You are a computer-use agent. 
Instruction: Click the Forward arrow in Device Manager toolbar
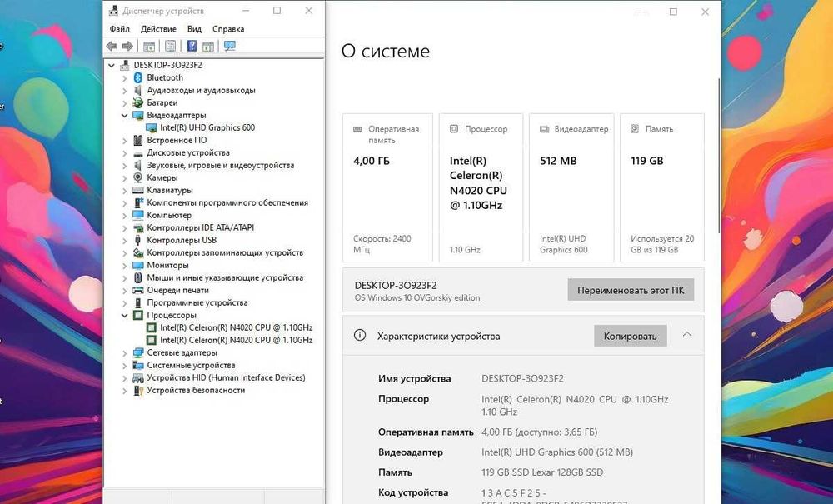(x=127, y=46)
